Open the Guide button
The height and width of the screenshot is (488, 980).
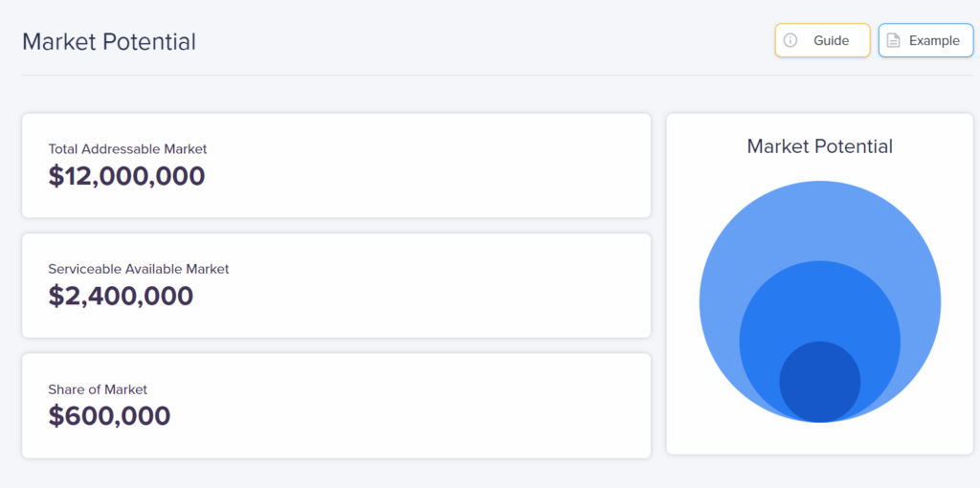coord(822,40)
